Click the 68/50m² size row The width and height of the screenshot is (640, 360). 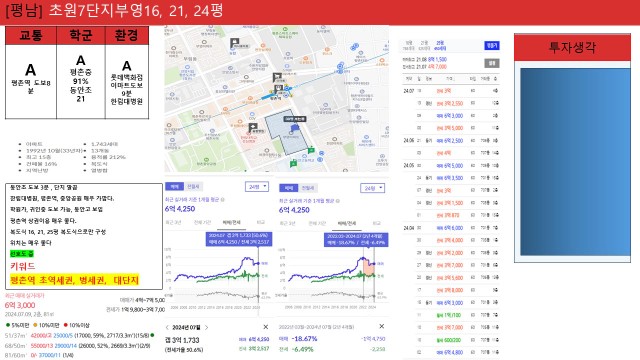pos(78,346)
